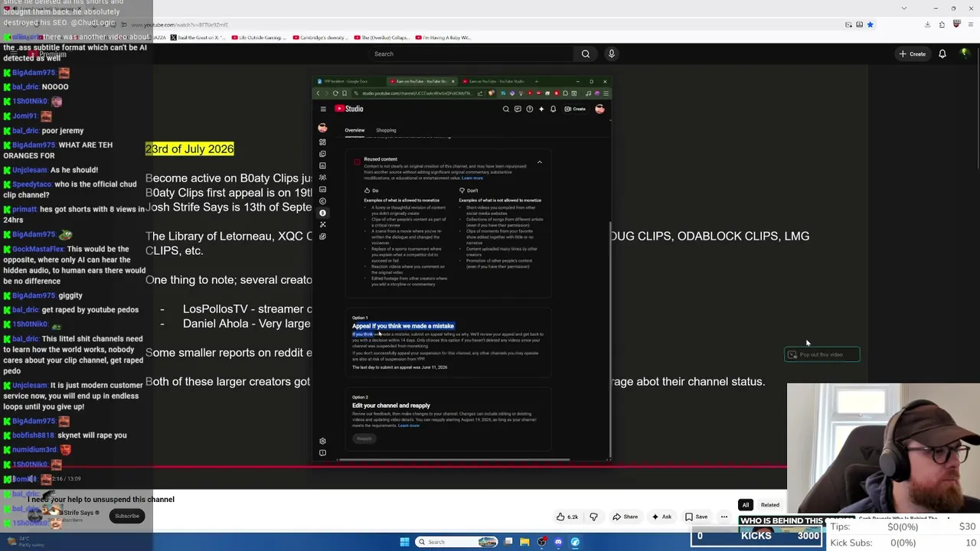
Task: Click the bookmark star in address bar
Action: tap(870, 24)
